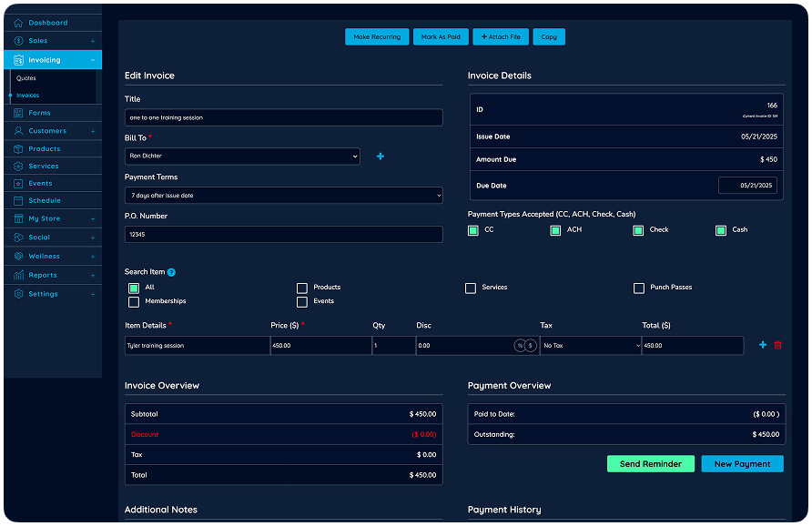Open the Products menu item
The width and height of the screenshot is (812, 526).
point(53,149)
